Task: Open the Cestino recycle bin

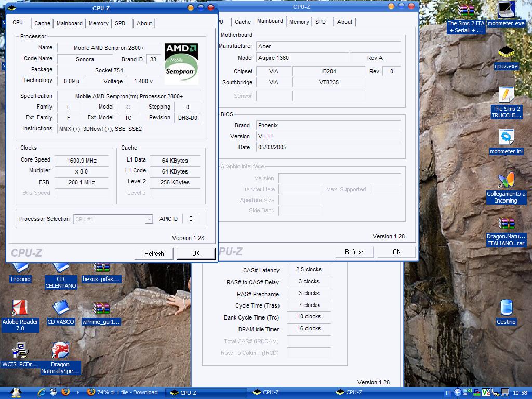Action: click(x=506, y=312)
